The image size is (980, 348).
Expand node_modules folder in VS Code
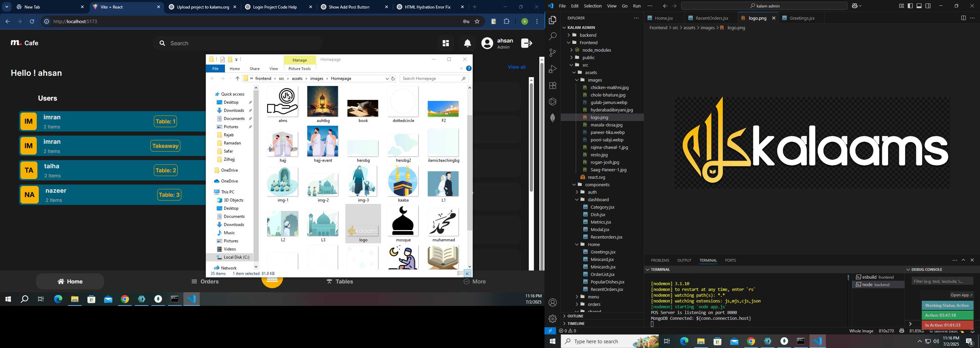[571, 50]
